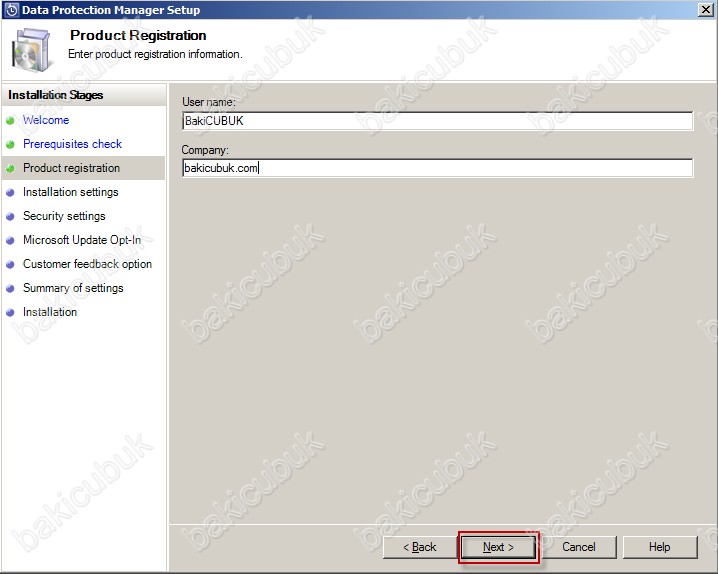Viewport: 718px width, 574px height.
Task: Click the green bullet beside Prerequisites check
Action: [11, 145]
